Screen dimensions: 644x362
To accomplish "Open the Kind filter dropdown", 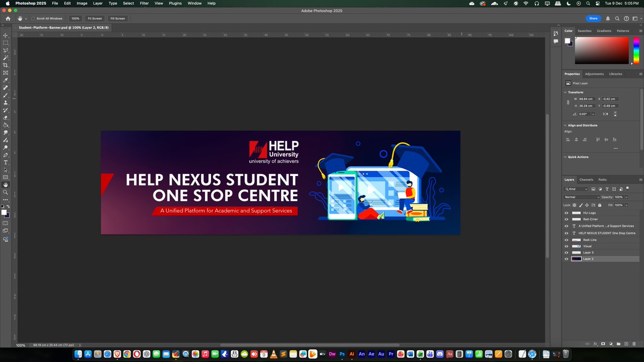I will [576, 189].
